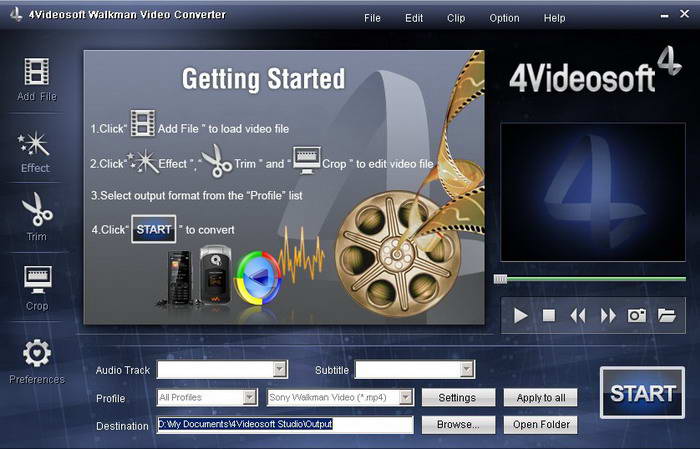Minimize the converter window
The width and height of the screenshot is (700, 449).
(x=664, y=16)
